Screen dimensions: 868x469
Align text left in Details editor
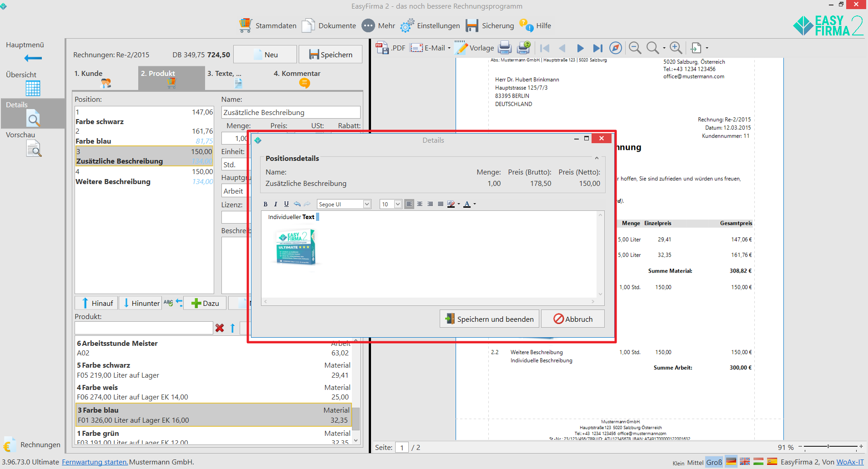[409, 204]
